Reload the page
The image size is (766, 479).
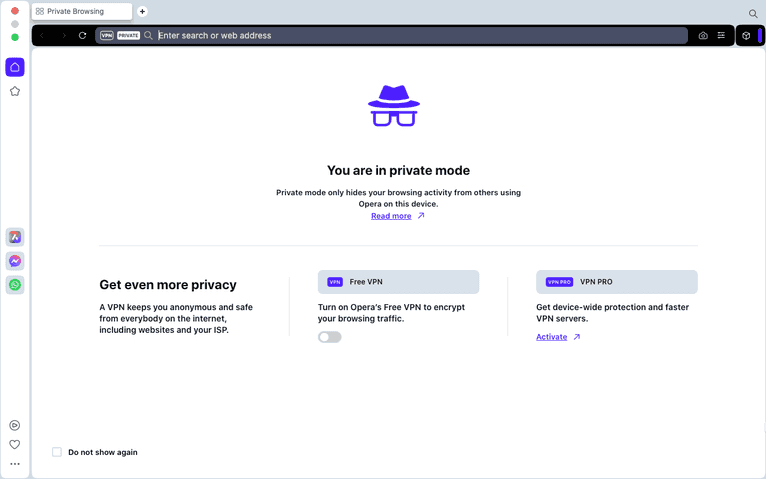pyautogui.click(x=82, y=35)
